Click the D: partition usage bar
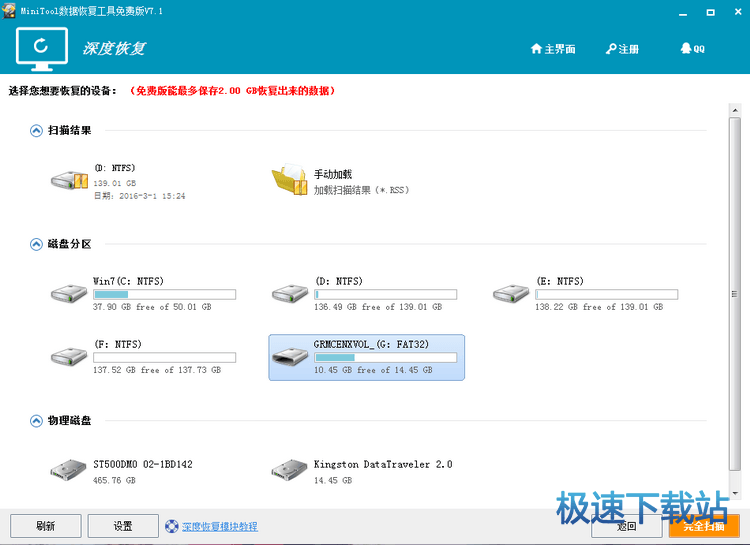750x545 pixels. coord(386,294)
